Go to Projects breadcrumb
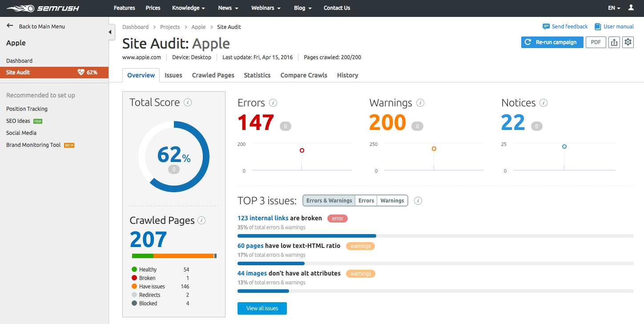The image size is (644, 324). (x=170, y=27)
